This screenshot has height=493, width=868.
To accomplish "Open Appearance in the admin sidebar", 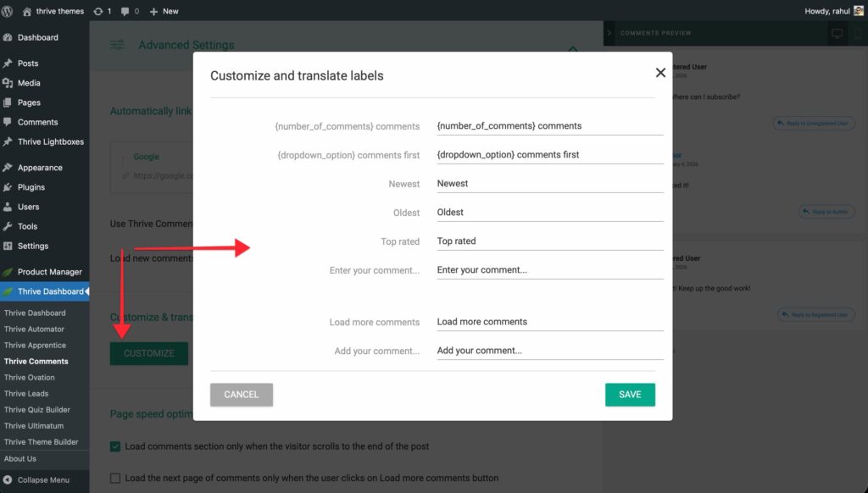I will (40, 168).
